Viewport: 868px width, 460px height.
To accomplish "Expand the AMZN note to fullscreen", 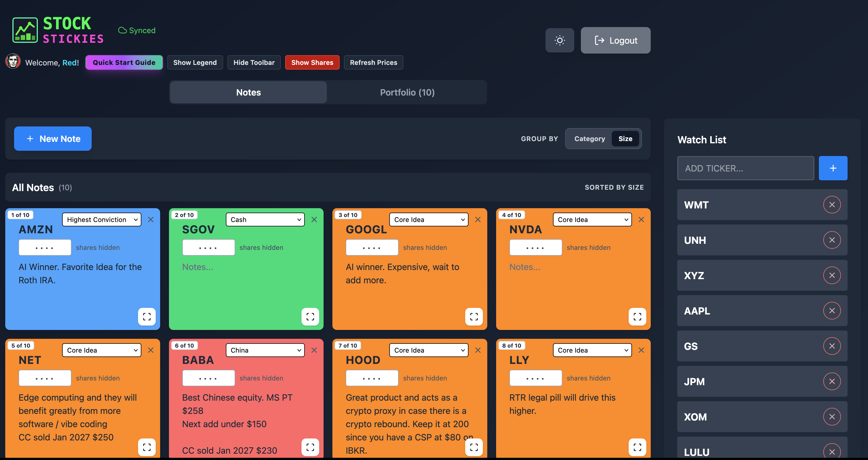I will tap(147, 316).
